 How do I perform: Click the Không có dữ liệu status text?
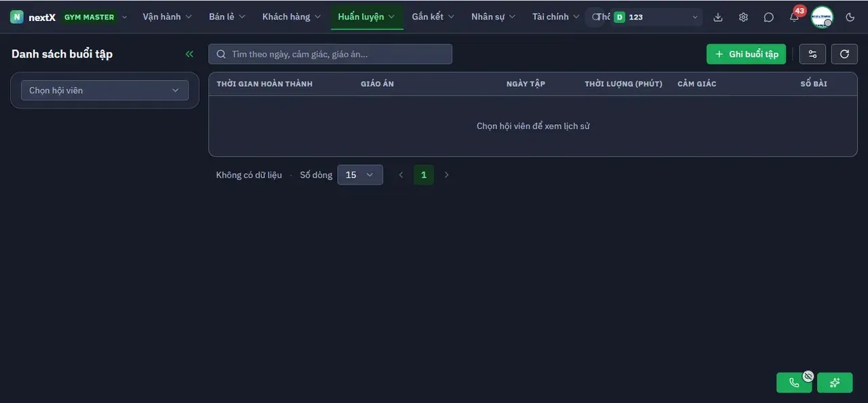tap(249, 175)
